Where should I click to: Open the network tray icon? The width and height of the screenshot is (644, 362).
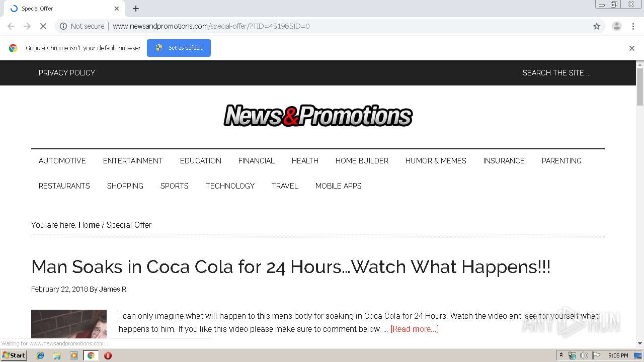tap(572, 355)
